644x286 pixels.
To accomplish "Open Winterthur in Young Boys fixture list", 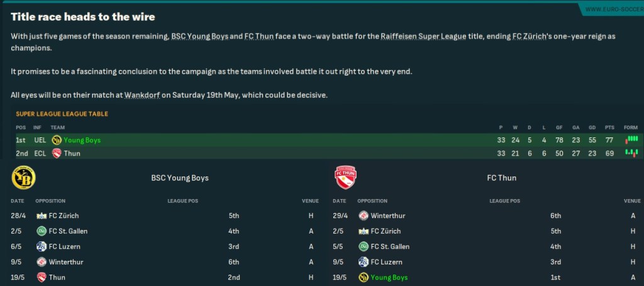I will (x=65, y=262).
